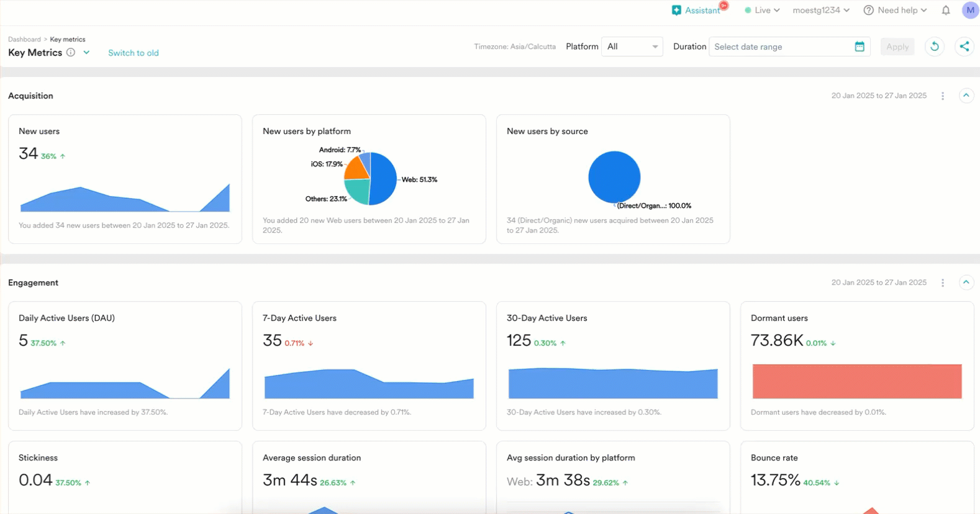The height and width of the screenshot is (514, 980).
Task: Click the New users value 34
Action: coord(28,153)
